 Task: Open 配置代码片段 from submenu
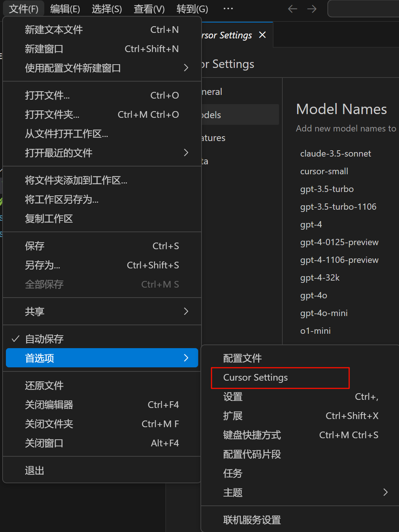301,454
